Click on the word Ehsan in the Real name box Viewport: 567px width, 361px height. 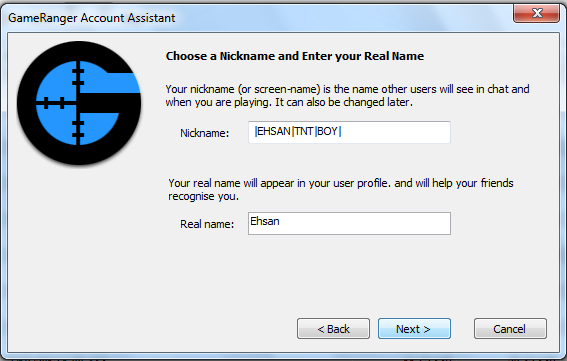point(265,221)
